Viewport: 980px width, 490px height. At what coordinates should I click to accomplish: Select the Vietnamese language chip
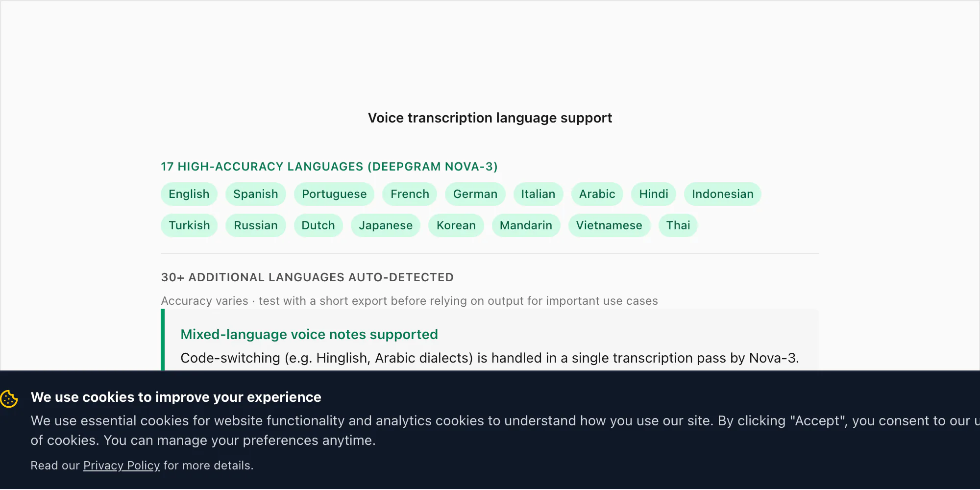[x=609, y=225]
